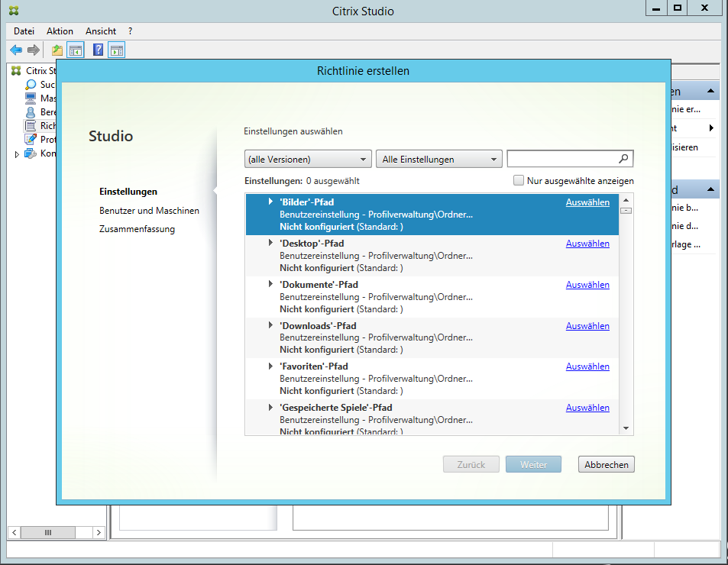This screenshot has height=565, width=728.
Task: Click Auswählen link for 'Dokumente'-Pfad
Action: 587,285
